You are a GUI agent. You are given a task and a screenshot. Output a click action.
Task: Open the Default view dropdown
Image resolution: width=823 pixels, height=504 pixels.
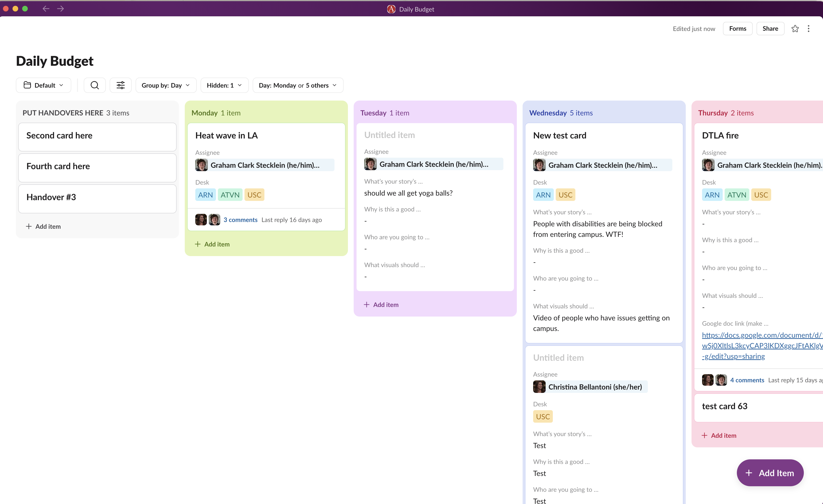(x=43, y=85)
